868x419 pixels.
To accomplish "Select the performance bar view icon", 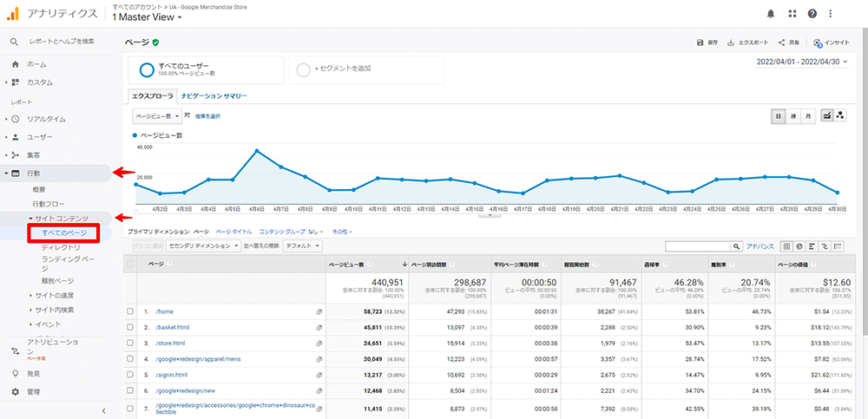I will coord(812,246).
